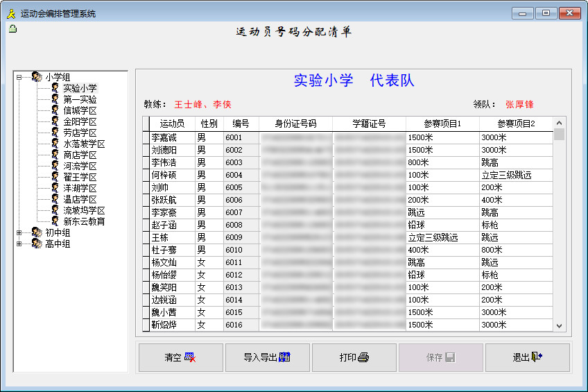
Task: Click the person icon beside 新东云教育
Action: (55, 221)
